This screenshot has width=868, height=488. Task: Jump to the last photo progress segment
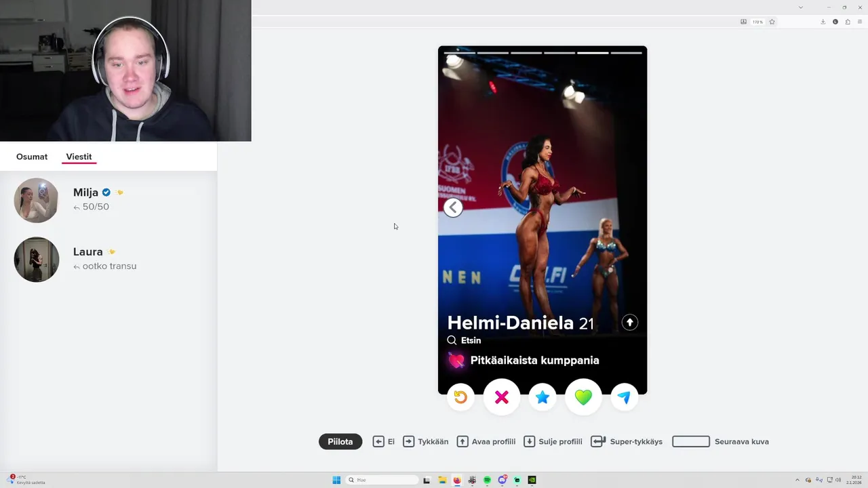(627, 52)
